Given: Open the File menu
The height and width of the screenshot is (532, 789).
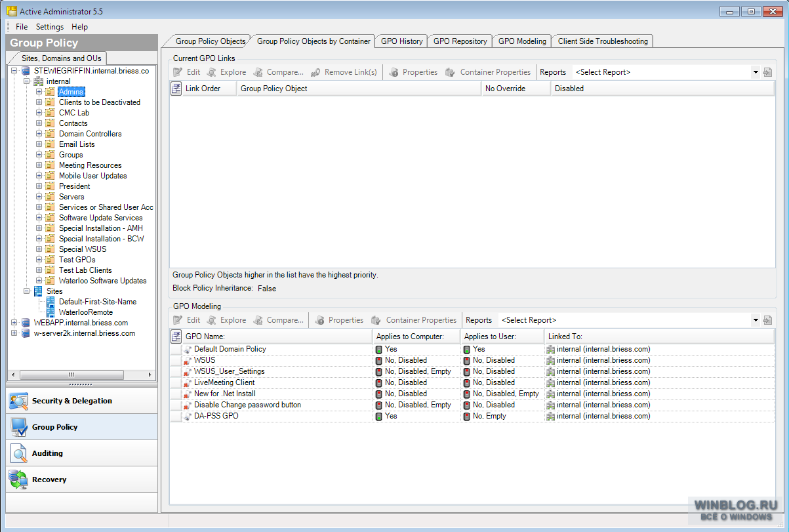Looking at the screenshot, I should click(22, 27).
